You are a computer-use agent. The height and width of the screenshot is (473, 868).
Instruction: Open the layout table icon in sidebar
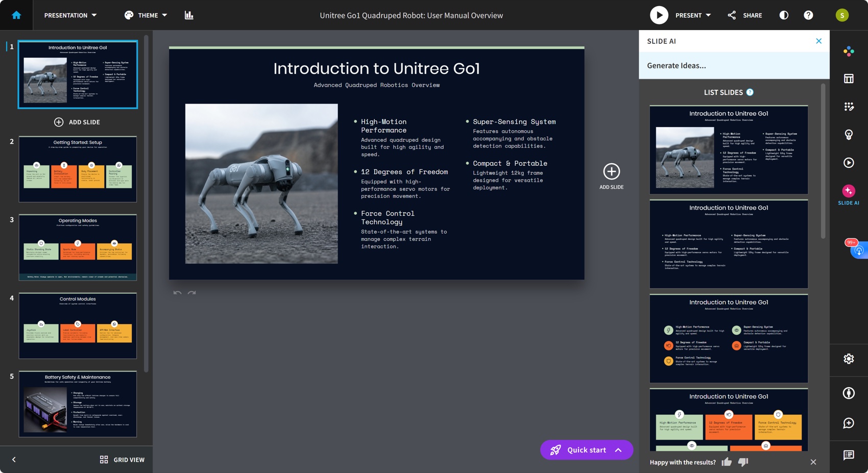pos(849,79)
